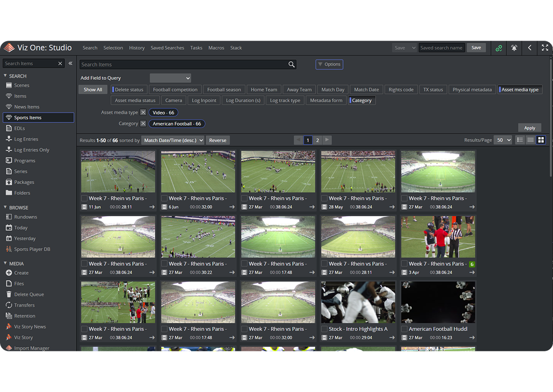Open the Macros menu
The width and height of the screenshot is (553, 392).
click(216, 48)
